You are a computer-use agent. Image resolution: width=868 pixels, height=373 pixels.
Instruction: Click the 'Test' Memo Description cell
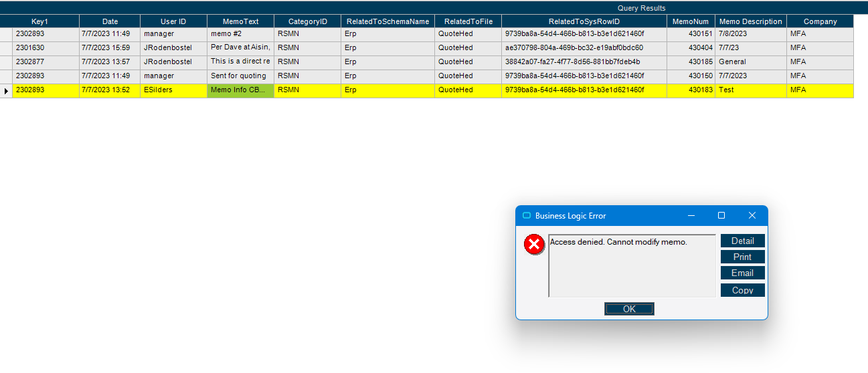point(750,90)
